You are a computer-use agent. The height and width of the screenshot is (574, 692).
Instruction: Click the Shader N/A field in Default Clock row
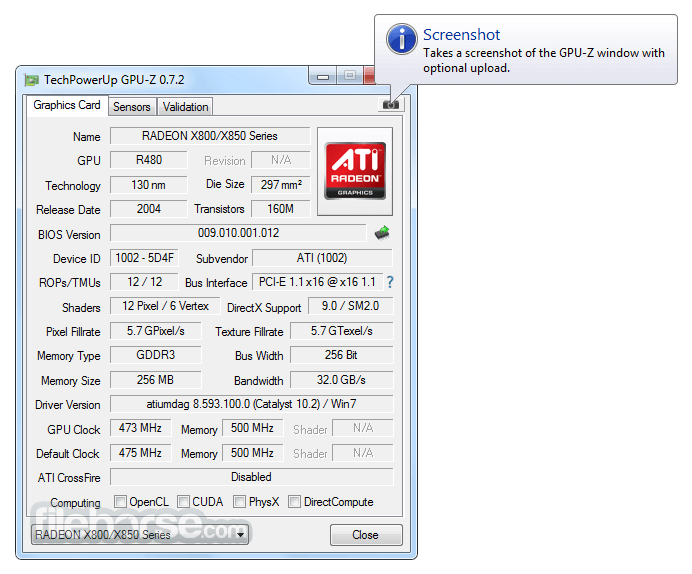[x=363, y=453]
